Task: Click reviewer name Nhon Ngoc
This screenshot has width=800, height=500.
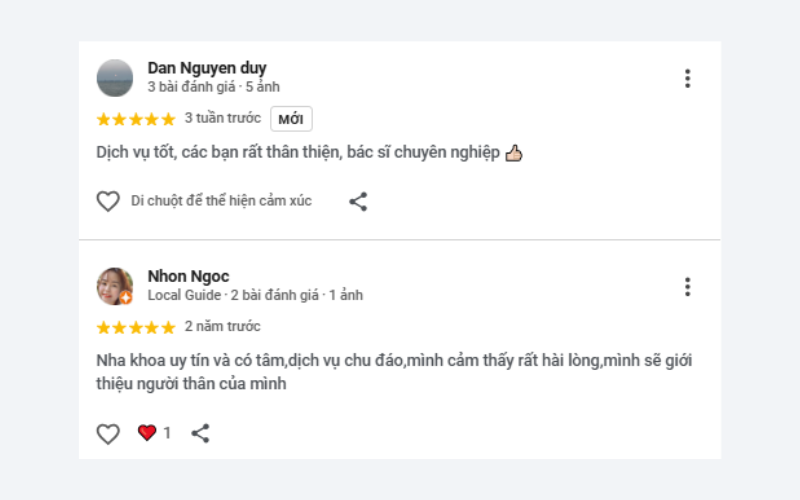Action: tap(188, 276)
